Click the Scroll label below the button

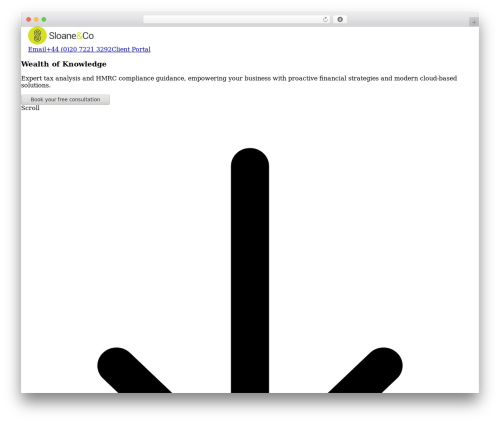[30, 108]
